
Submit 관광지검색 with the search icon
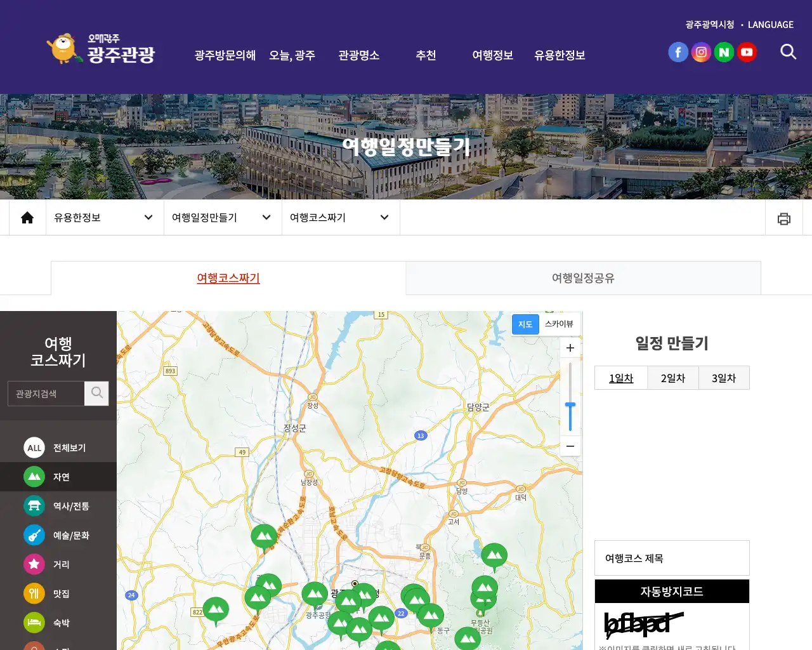point(96,394)
